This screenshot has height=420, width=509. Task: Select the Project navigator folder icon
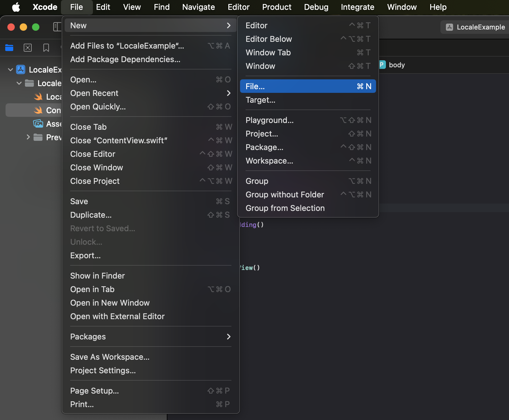click(x=9, y=48)
